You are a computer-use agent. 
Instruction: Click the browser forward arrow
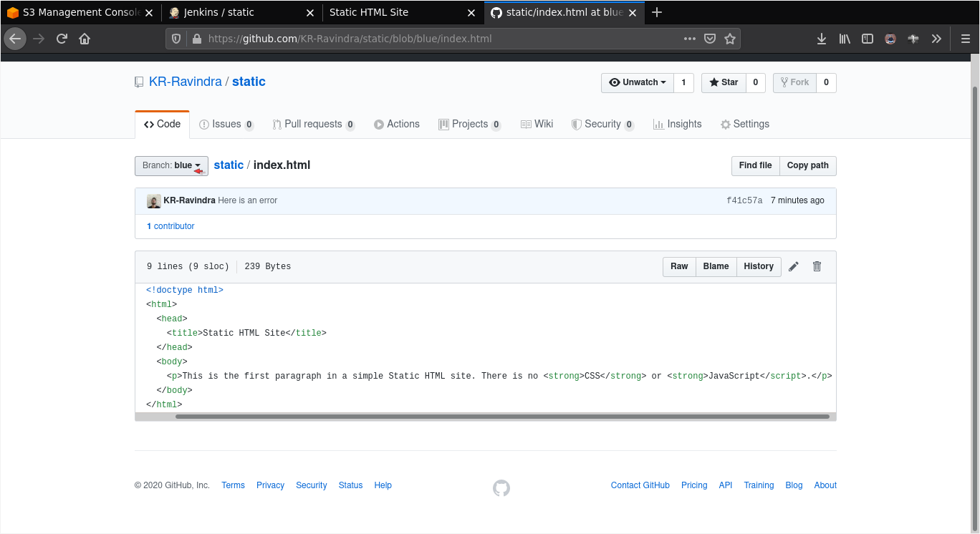pos(39,39)
